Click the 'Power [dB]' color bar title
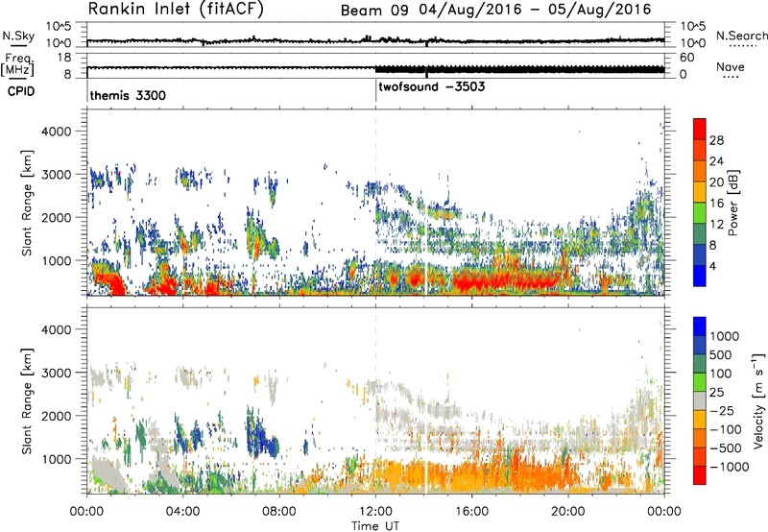The image size is (768, 532). (x=732, y=203)
